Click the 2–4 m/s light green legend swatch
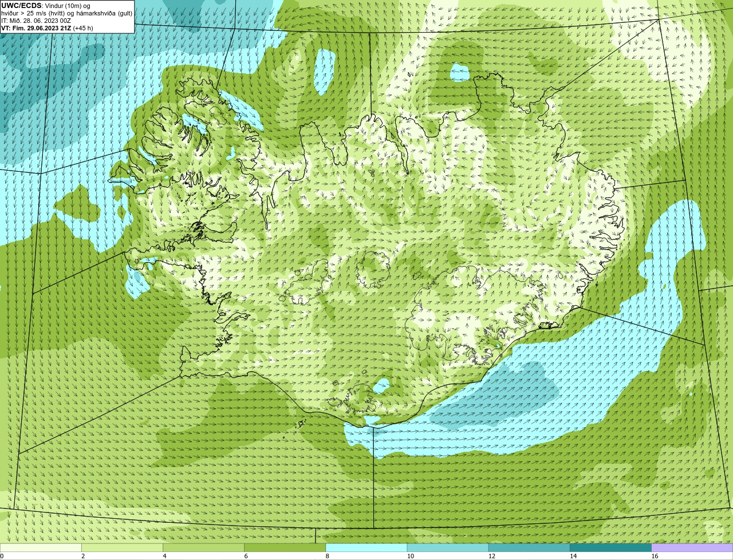733x560 pixels. [122, 547]
